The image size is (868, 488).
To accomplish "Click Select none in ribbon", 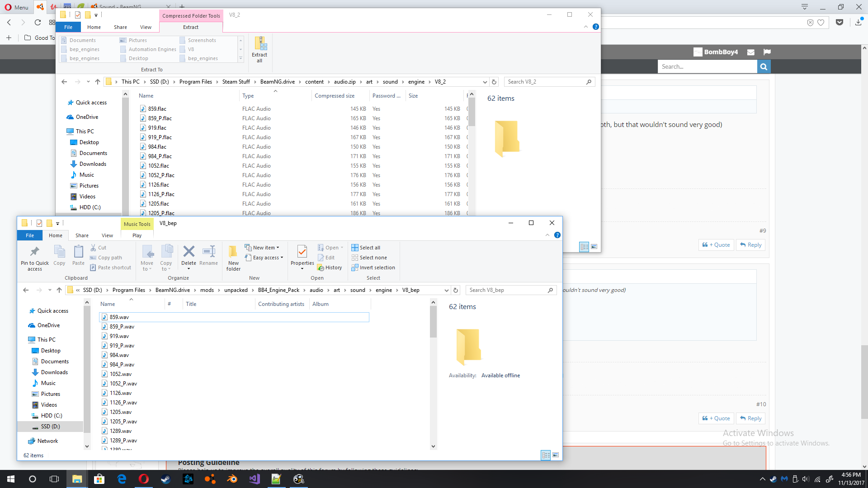I will 369,258.
